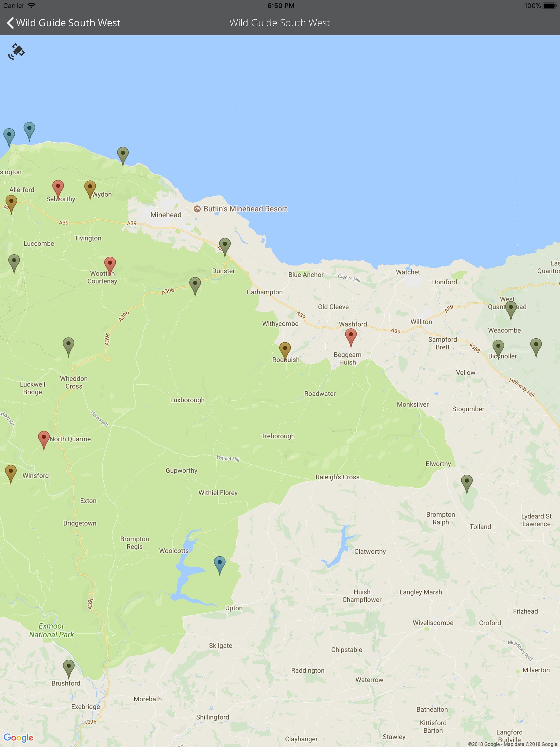The width and height of the screenshot is (560, 747).
Task: Tap the green pin at West Quantoxhead
Action: (x=511, y=311)
